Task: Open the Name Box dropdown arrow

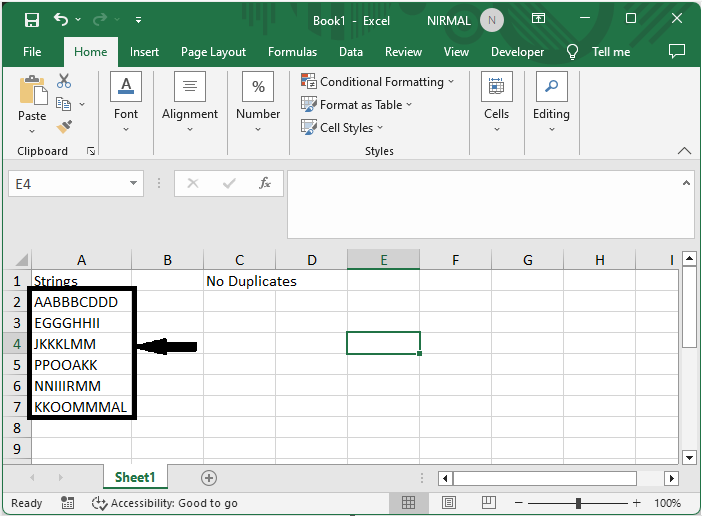Action: [x=133, y=183]
